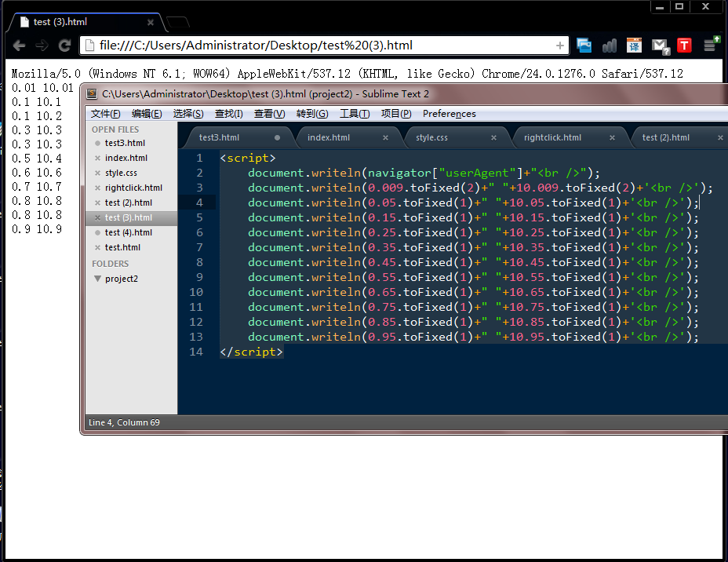728x562 pixels.
Task: Open test.html in the sidebar
Action: (122, 247)
